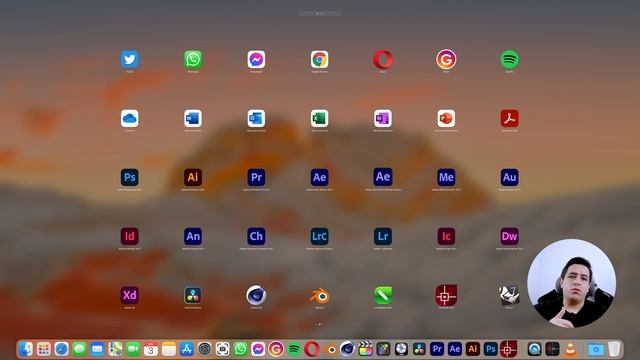Launch Adobe Lightroom (Lr)
The height and width of the screenshot is (360, 640).
[x=383, y=236]
